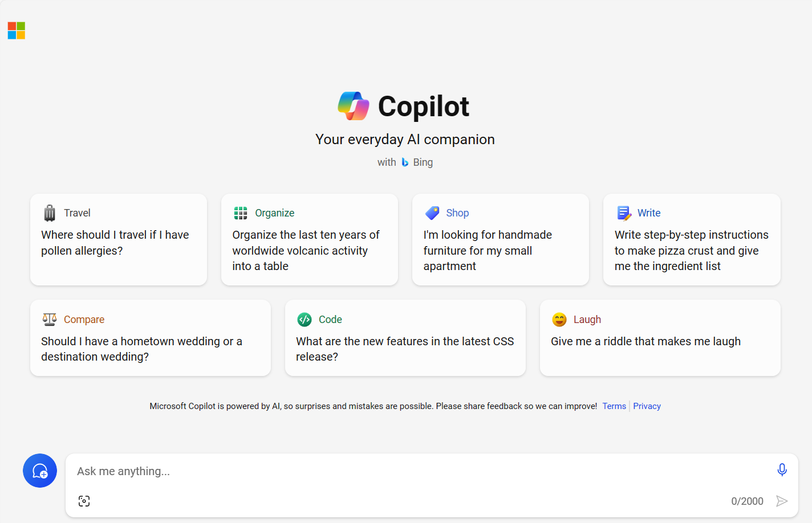
Task: Click the Travel suitcase icon
Action: coord(50,213)
